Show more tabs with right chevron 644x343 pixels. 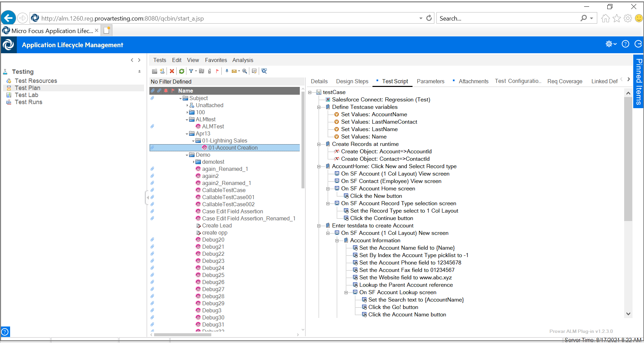tap(629, 80)
